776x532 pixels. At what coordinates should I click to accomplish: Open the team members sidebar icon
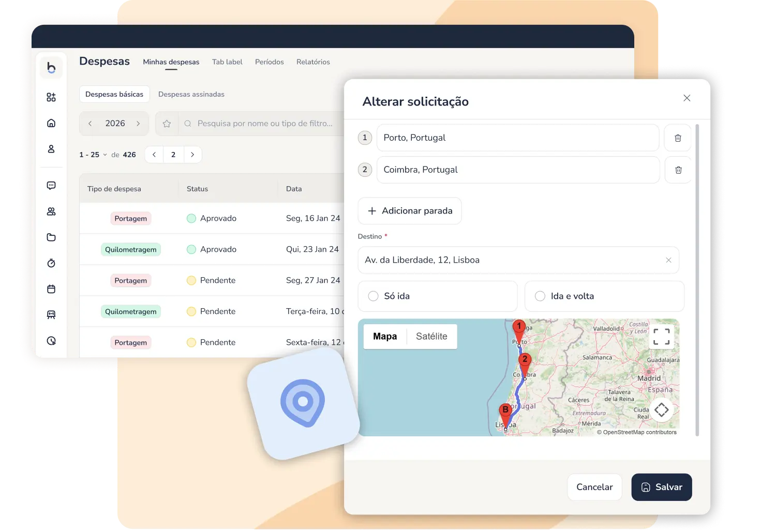point(51,211)
